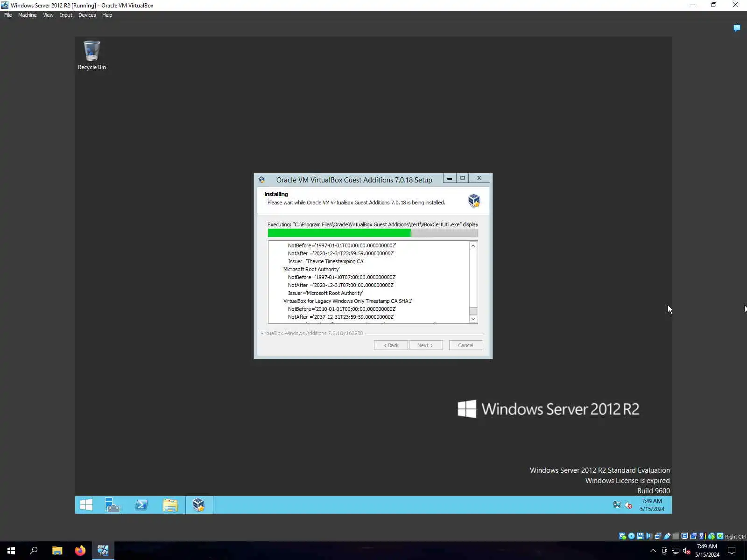The width and height of the screenshot is (747, 560).
Task: Click the optical drive status indicator
Action: click(631, 536)
